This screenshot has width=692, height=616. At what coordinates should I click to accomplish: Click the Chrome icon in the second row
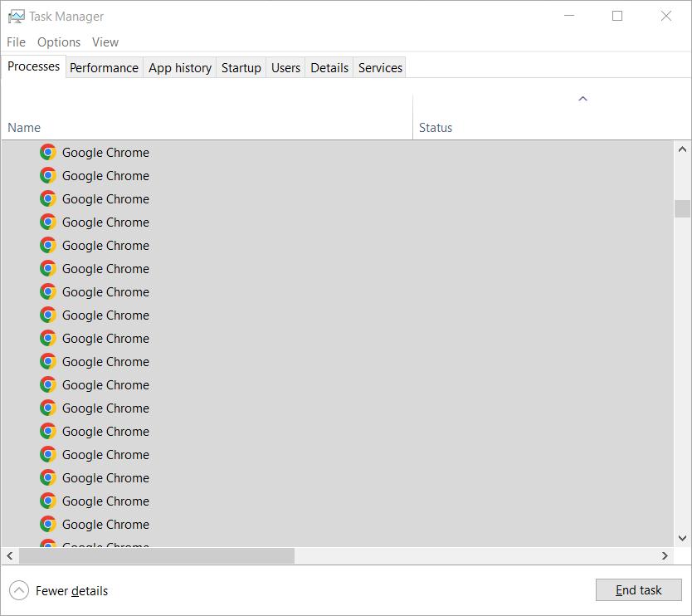(x=48, y=176)
